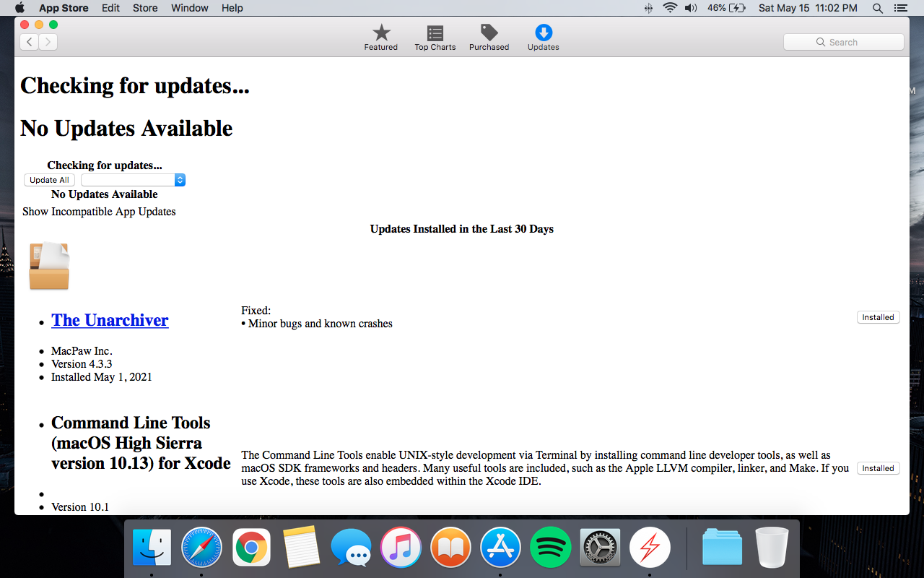Open the blue folder in the Dock
This screenshot has height=578, width=924.
tap(722, 547)
